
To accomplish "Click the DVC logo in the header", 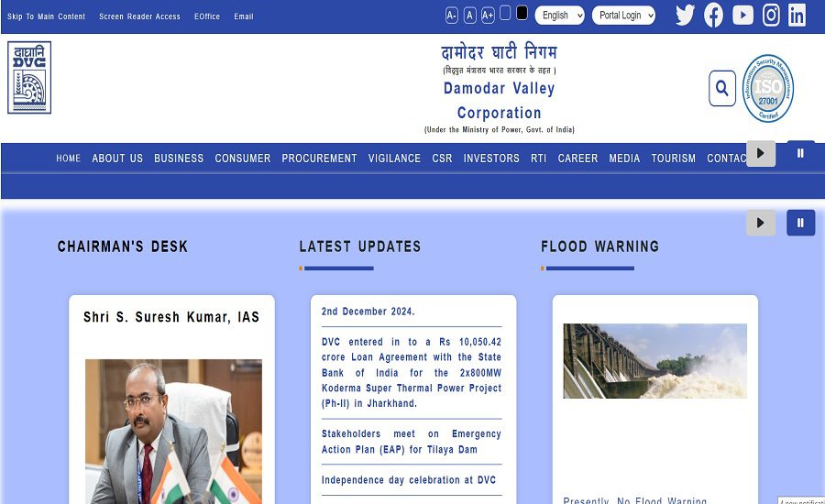I will coord(29,77).
